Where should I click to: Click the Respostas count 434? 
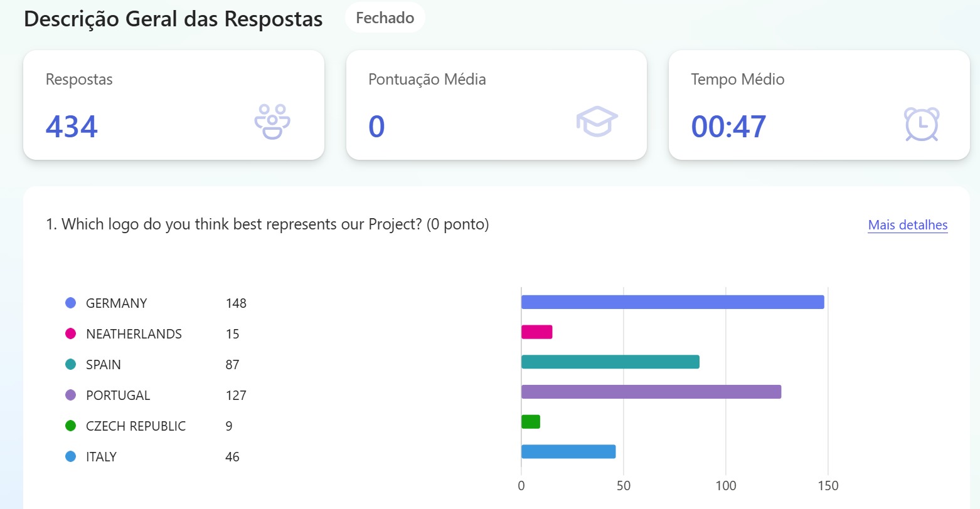(72, 126)
